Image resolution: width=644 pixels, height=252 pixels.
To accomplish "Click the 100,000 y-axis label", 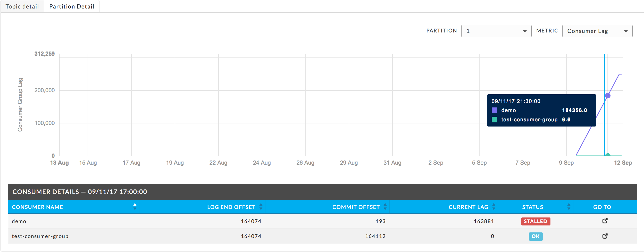I will tap(45, 123).
